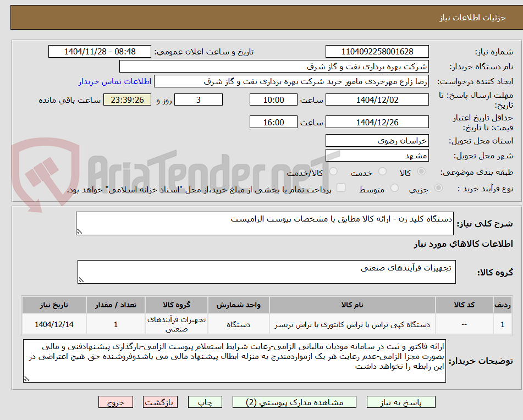523x420 pixels.
Task: Click the countdown timer 23:39:26
Action: [x=128, y=100]
